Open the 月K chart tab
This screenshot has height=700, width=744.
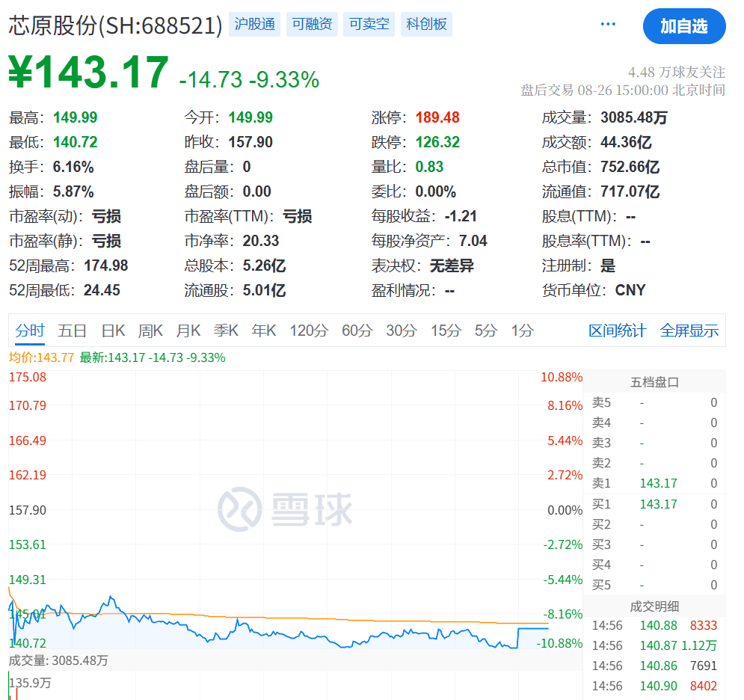click(x=188, y=331)
